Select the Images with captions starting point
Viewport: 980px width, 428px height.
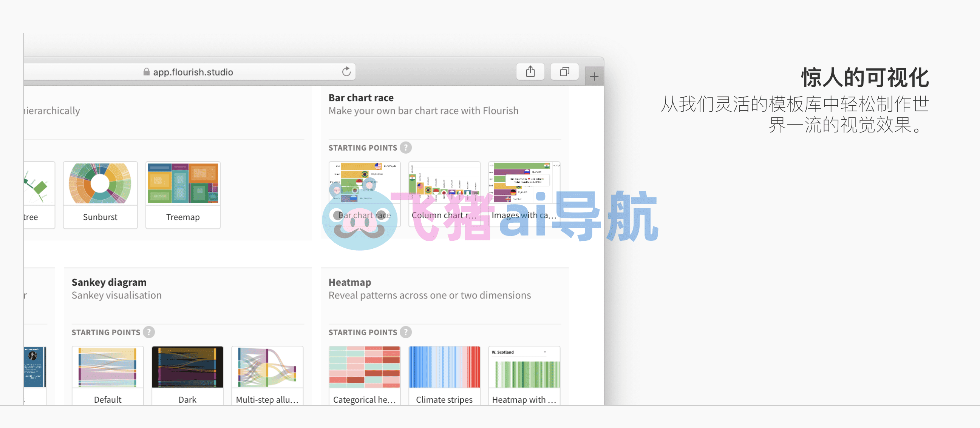click(x=524, y=194)
